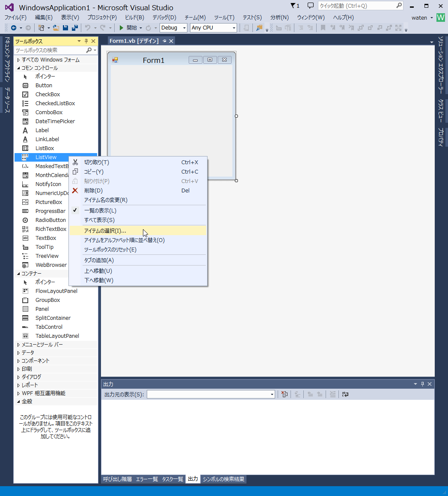
Task: Open the ソリューション エクスプローラー side tab
Action: coord(441,65)
